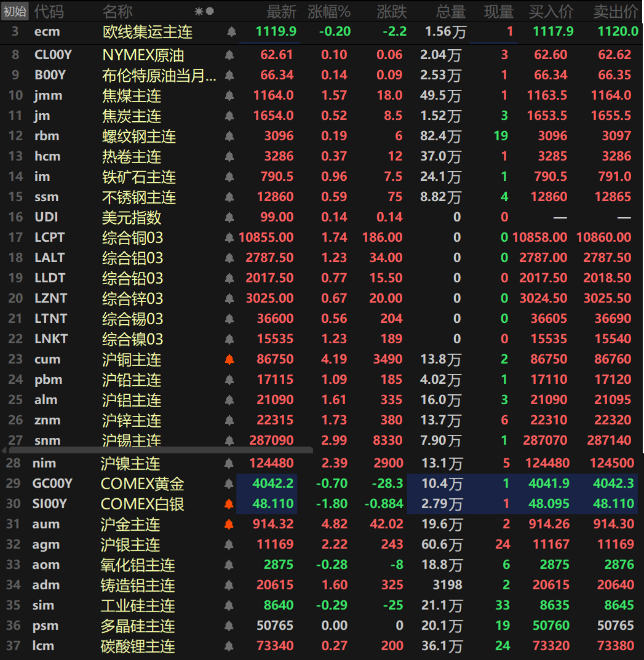The image size is (644, 660).
Task: Enable alert bell for 综合锌03
Action: pos(229,298)
